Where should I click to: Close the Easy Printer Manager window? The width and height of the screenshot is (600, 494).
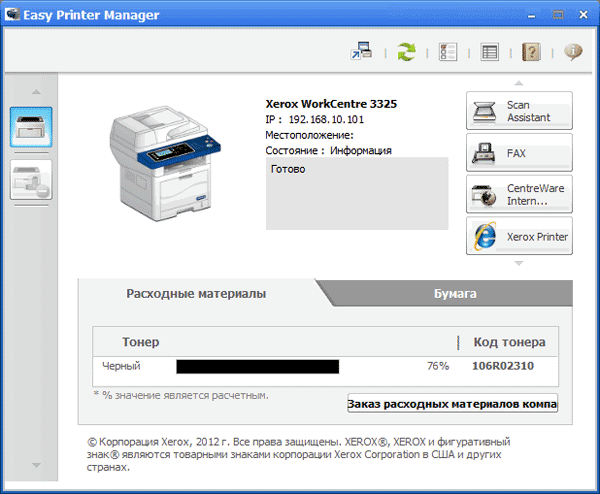point(583,15)
